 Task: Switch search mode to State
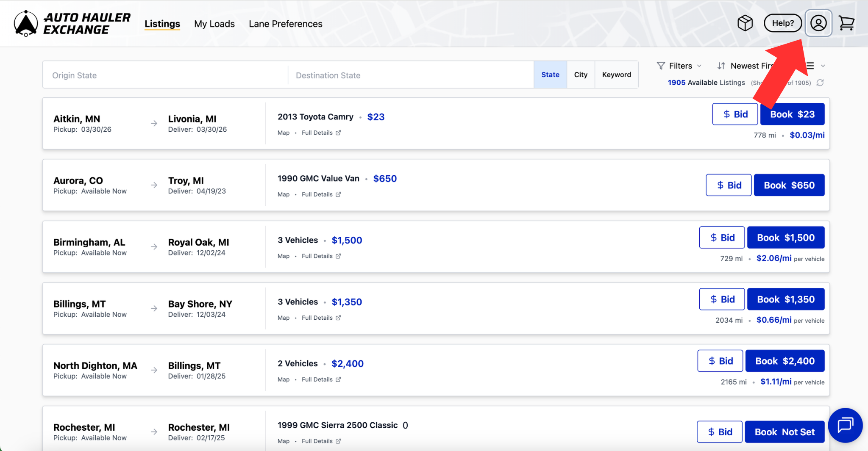point(550,75)
